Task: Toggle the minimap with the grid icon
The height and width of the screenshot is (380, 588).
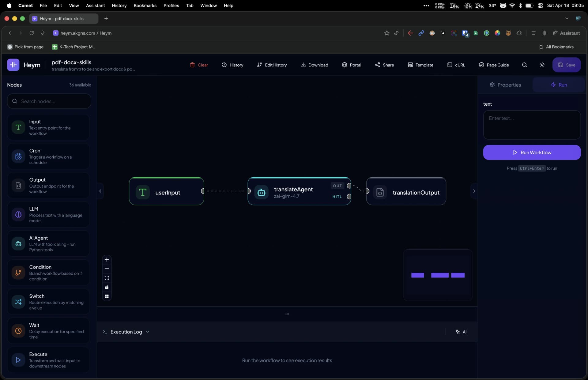Action: (x=107, y=296)
